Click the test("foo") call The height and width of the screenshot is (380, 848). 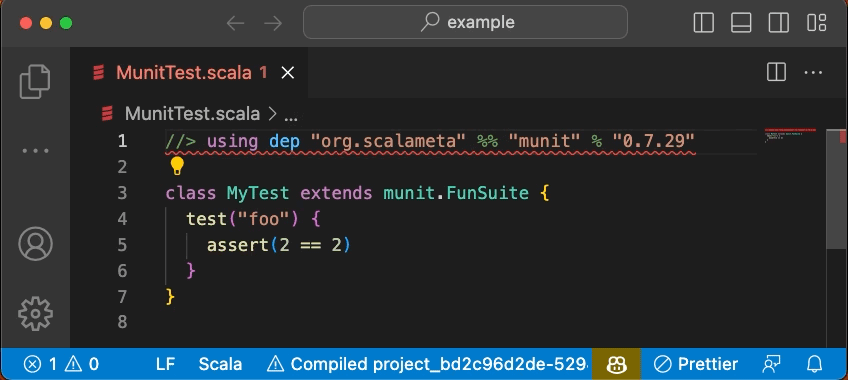[x=243, y=219]
